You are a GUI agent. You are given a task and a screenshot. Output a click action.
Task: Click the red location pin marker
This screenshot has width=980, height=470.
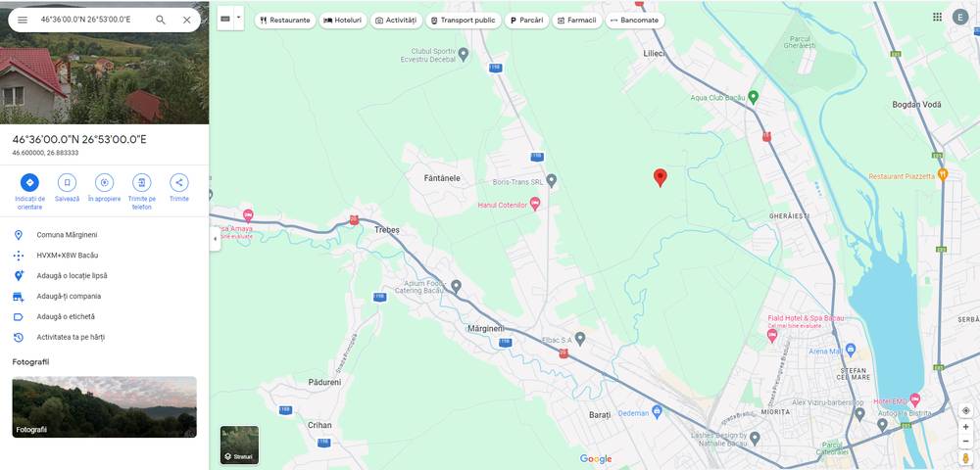click(660, 178)
